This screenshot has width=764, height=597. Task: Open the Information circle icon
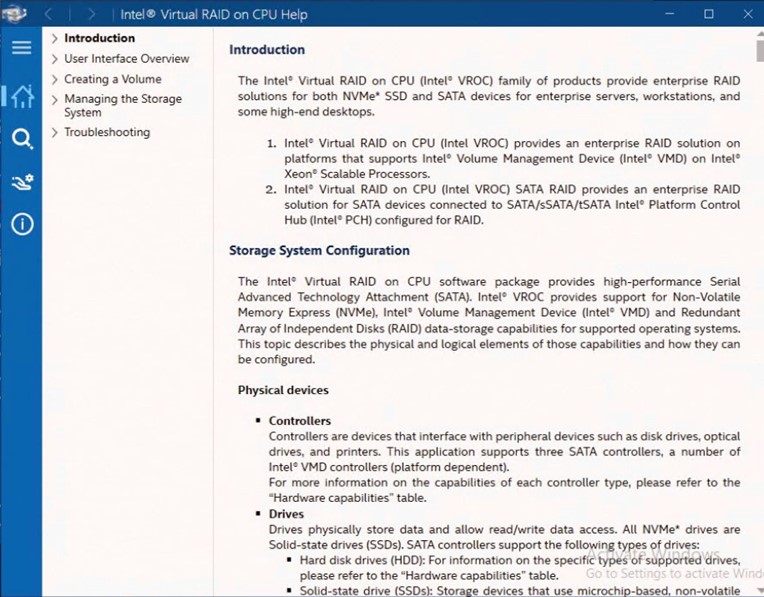click(22, 224)
